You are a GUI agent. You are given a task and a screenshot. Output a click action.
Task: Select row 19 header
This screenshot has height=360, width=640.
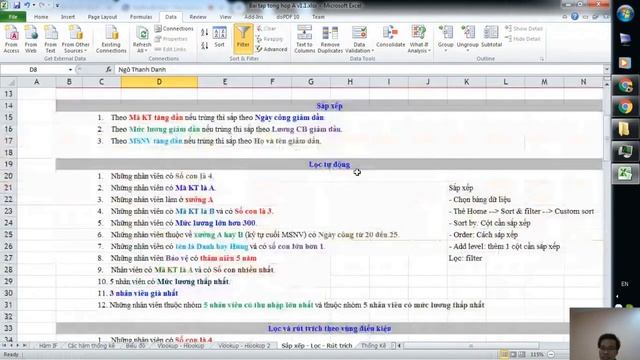point(9,164)
